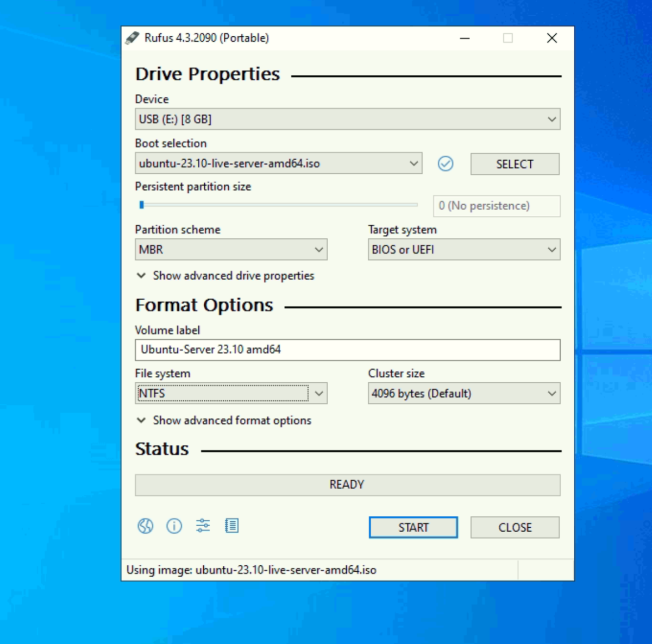
Task: Show the About info icon
Action: click(x=174, y=526)
